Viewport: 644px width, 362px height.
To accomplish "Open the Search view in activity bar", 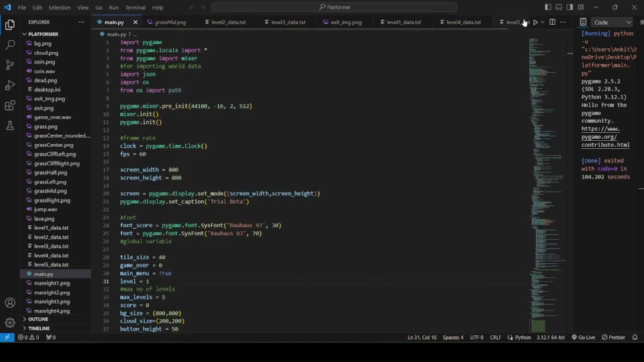I will 10,45.
